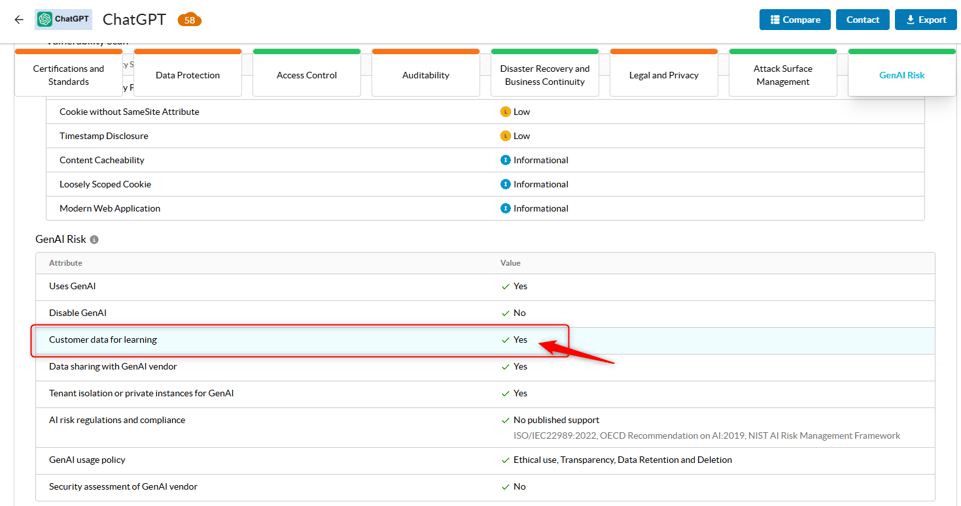The image size is (961, 506).
Task: Click the Informational value for Content Cacheability
Action: [x=541, y=160]
